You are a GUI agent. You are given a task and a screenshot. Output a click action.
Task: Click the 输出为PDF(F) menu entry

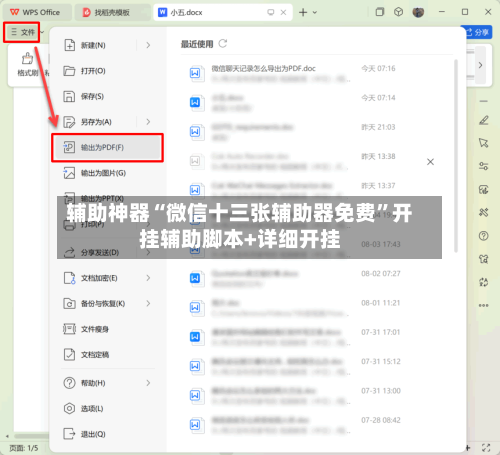point(107,147)
